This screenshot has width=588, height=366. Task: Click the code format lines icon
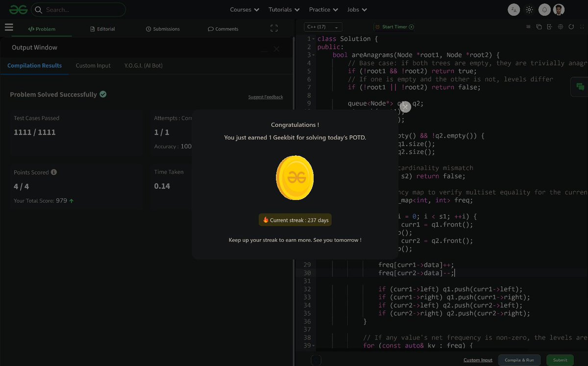click(528, 27)
